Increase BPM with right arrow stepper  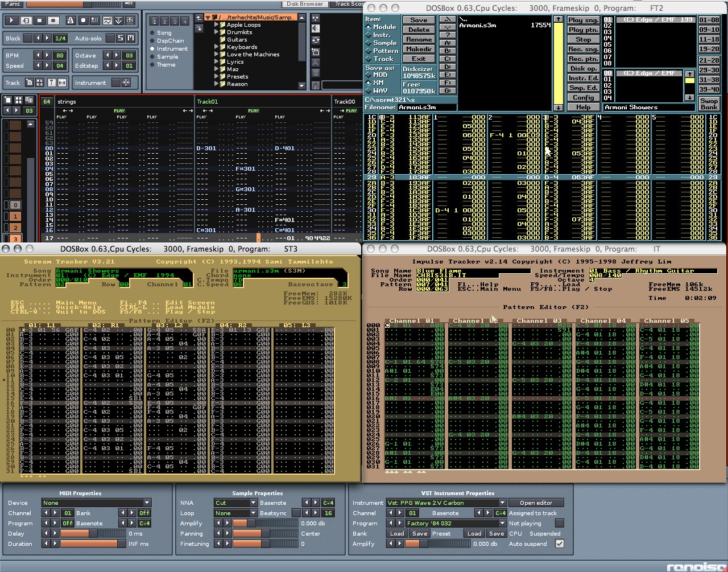tap(47, 55)
